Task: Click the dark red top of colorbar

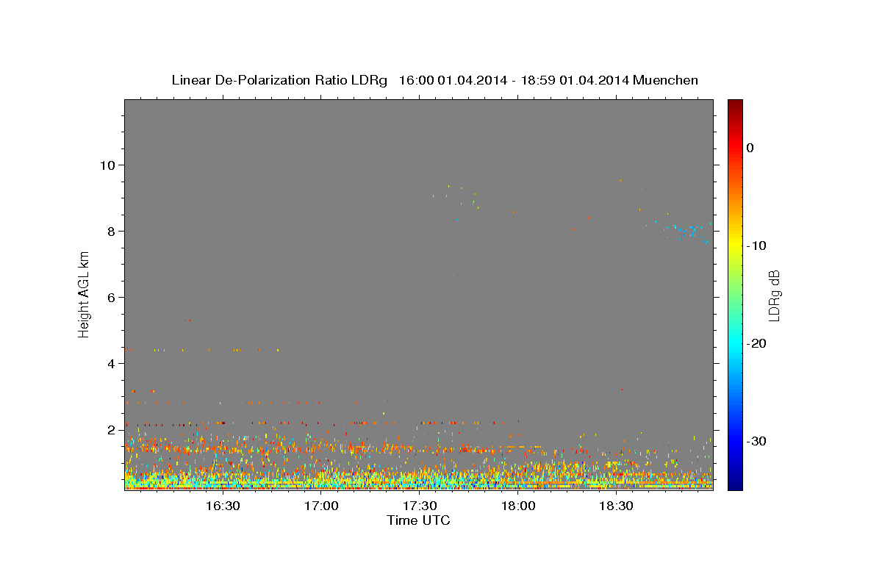Action: click(735, 104)
